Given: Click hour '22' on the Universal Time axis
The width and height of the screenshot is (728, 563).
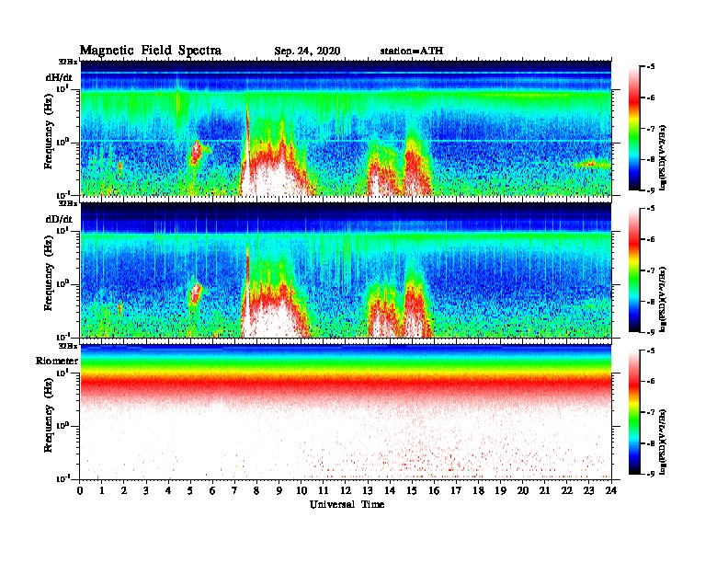Looking at the screenshot, I should click(567, 491).
